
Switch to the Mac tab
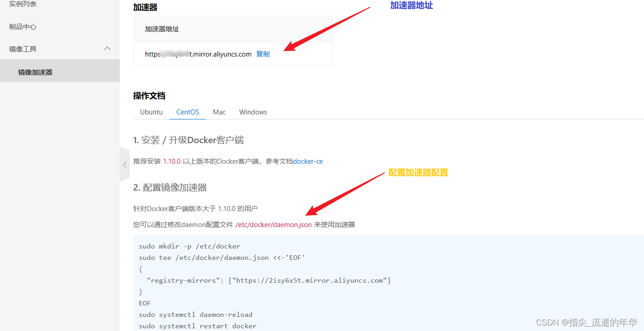click(x=219, y=112)
